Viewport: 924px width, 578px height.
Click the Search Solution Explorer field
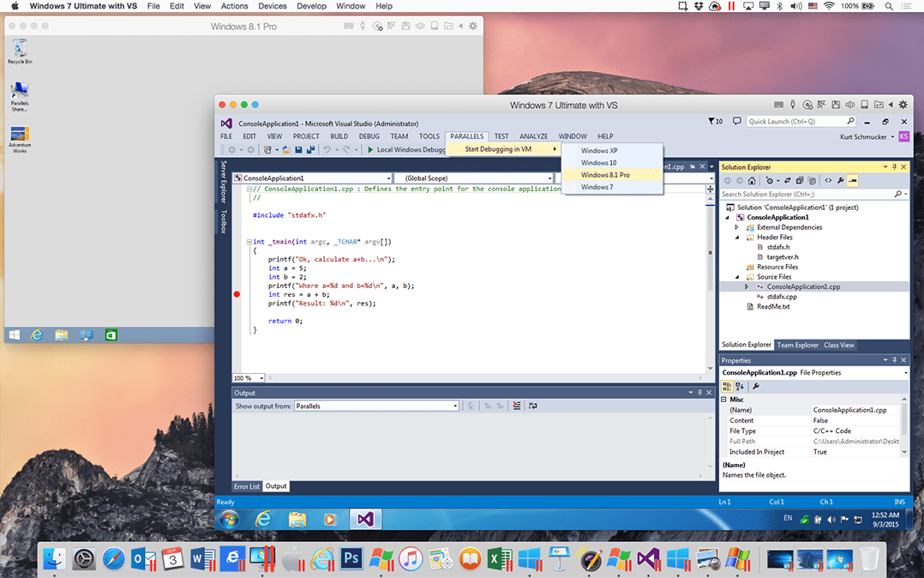tap(813, 194)
